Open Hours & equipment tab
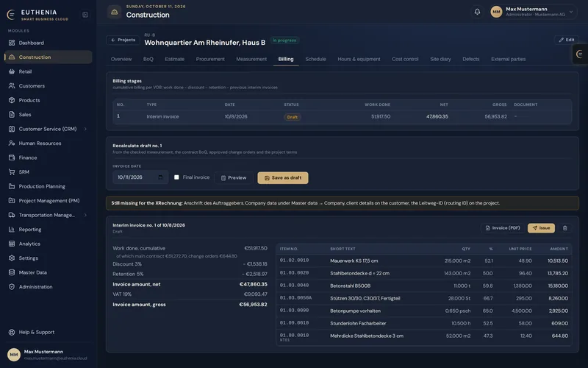The height and width of the screenshot is (368, 588). tap(359, 59)
